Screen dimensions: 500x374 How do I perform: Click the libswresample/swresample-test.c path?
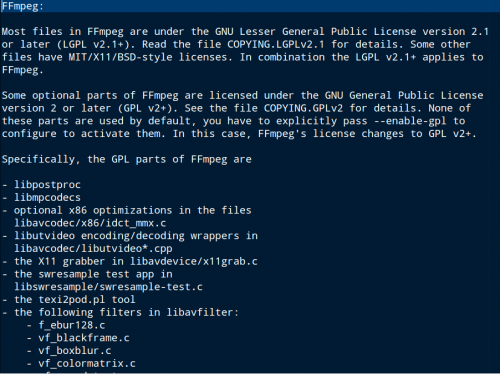108,287
